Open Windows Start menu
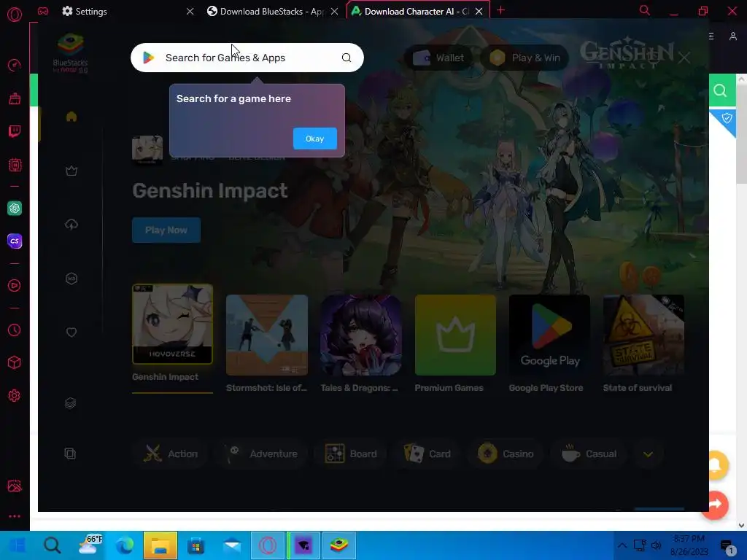This screenshot has width=747, height=560. pos(17,545)
